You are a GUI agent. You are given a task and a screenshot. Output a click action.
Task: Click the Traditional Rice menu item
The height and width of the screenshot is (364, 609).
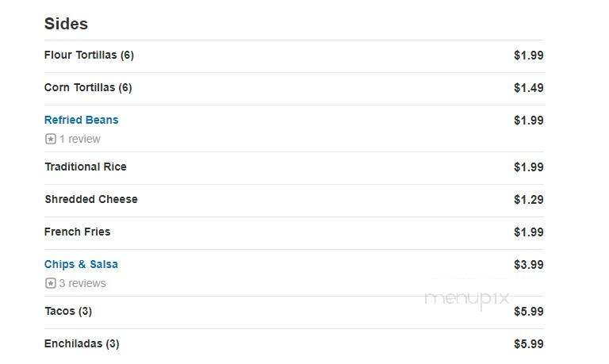point(86,167)
